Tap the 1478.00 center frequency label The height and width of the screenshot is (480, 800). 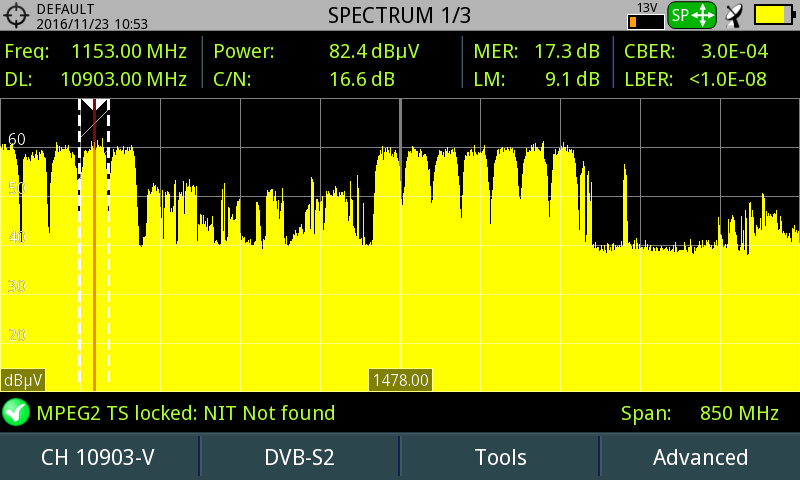[x=401, y=380]
